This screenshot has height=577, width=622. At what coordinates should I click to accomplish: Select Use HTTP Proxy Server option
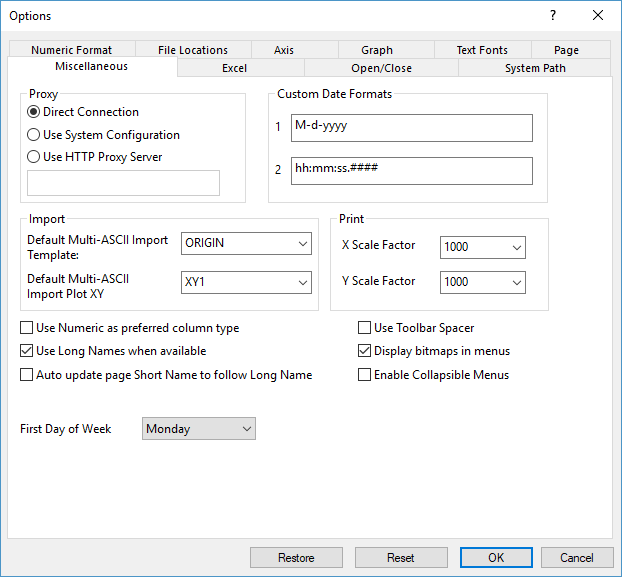(34, 156)
